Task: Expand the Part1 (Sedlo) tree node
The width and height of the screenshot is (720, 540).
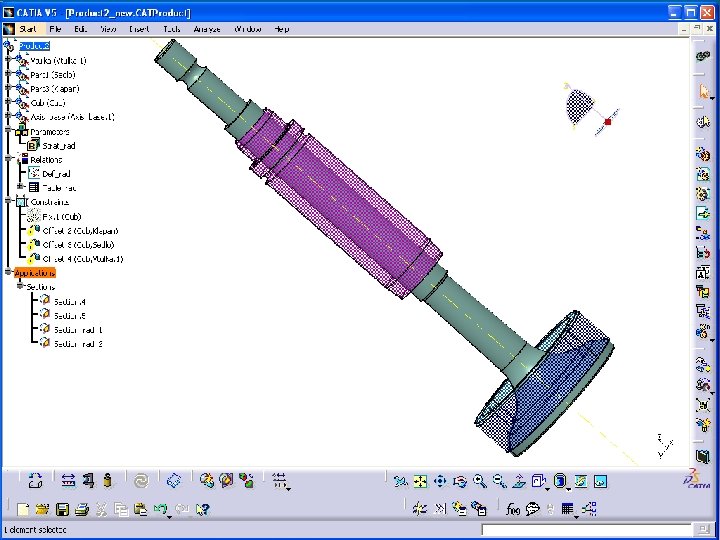Action: tap(8, 73)
